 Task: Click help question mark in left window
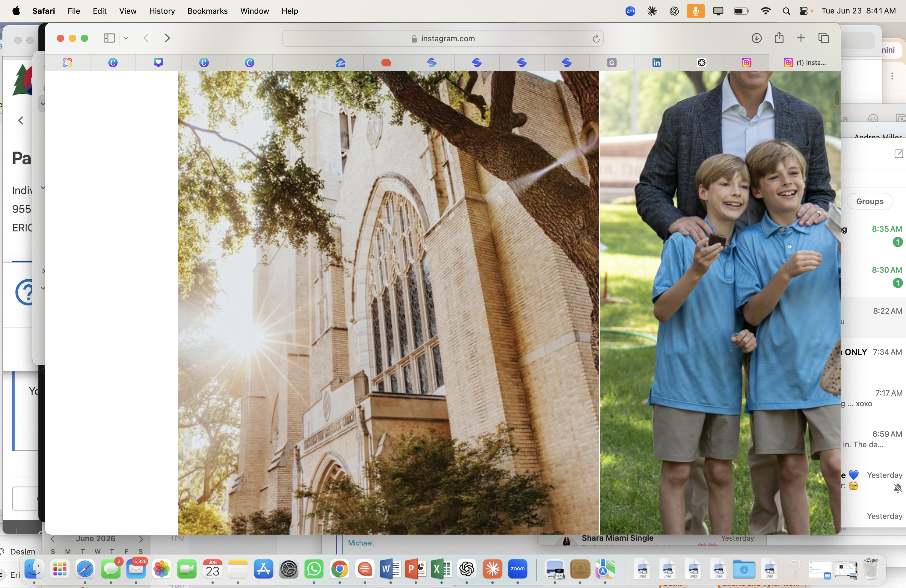click(24, 292)
